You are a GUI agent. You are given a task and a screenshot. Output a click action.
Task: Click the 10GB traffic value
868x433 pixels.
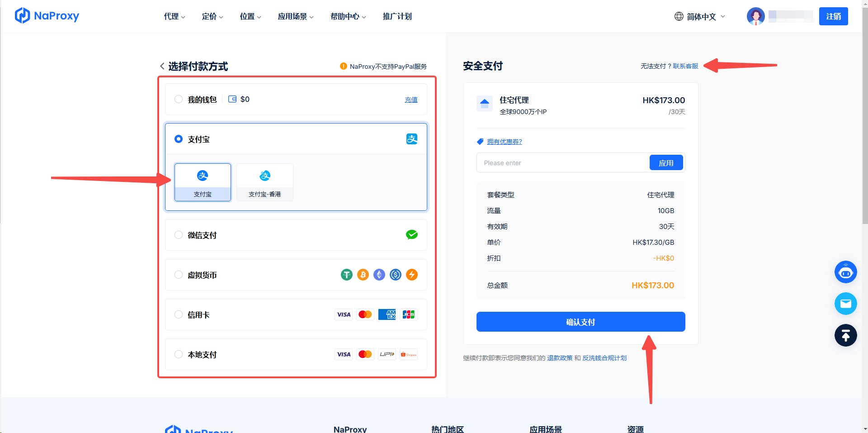(x=666, y=211)
